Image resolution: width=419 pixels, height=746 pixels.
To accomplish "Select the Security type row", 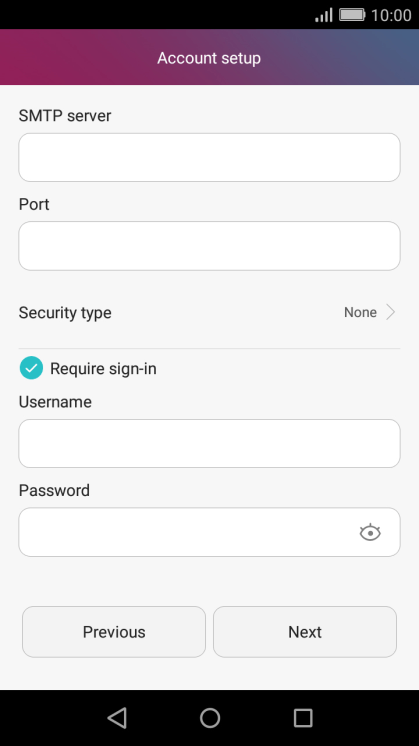I will point(209,313).
